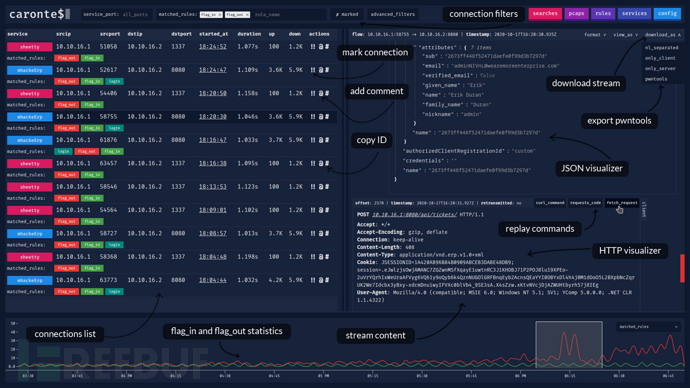Copy ID of connection started 18:04:48
This screenshot has height=388, width=690.
coord(327,257)
